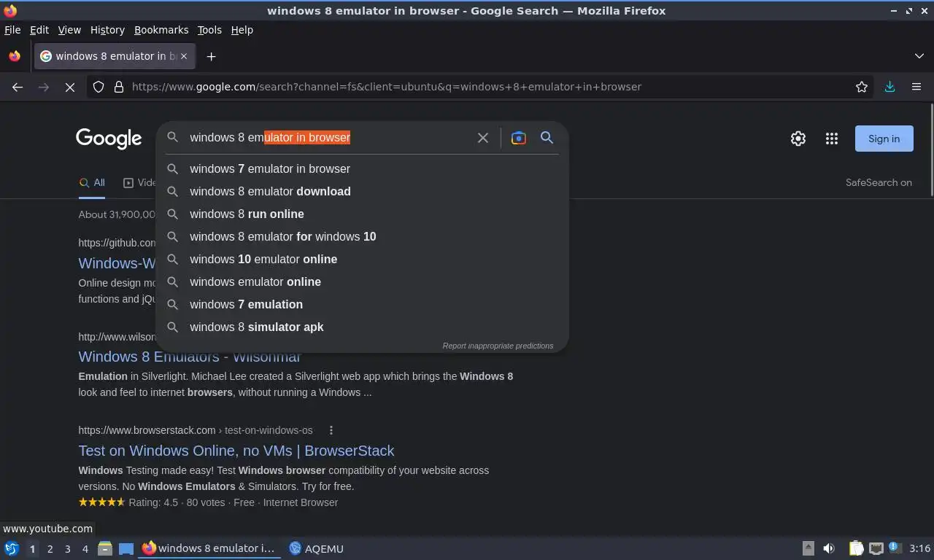
Task: Open the Edit menu
Action: [39, 30]
